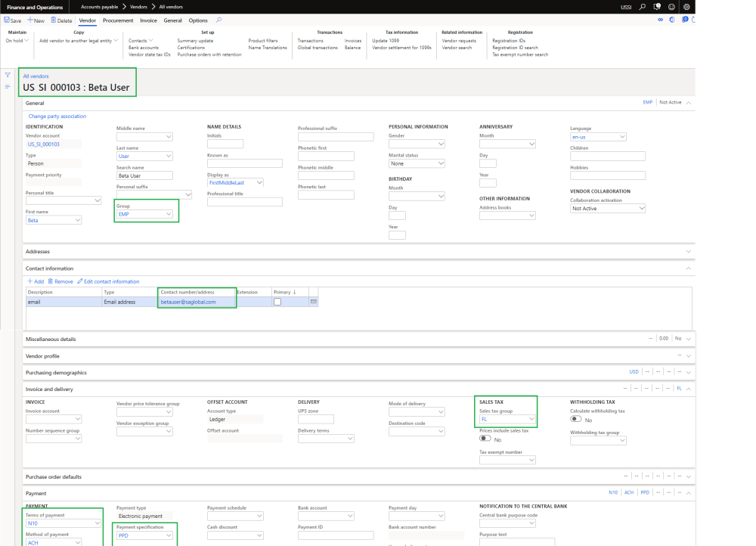Click the Save icon in the action bar
The image size is (756, 546).
[x=7, y=20]
